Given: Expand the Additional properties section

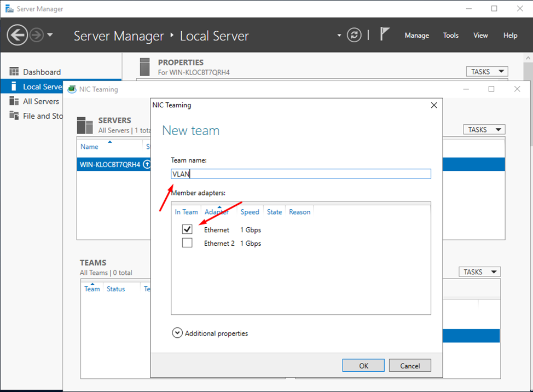Looking at the screenshot, I should pyautogui.click(x=177, y=332).
